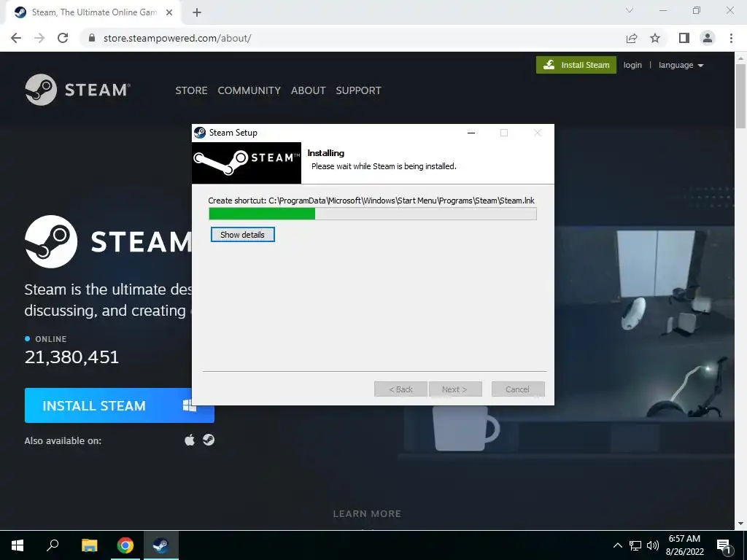Open the notification center icon

[x=724, y=545]
